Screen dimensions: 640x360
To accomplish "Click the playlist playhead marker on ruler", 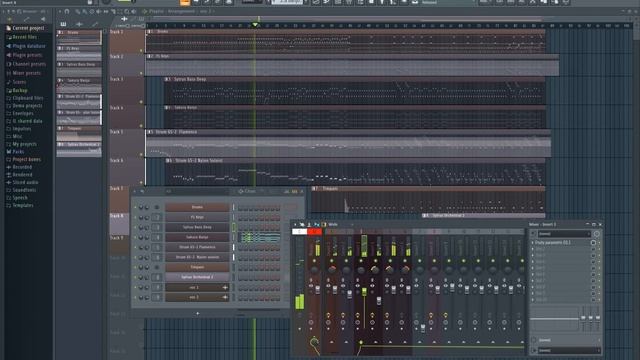I will tap(255, 25).
